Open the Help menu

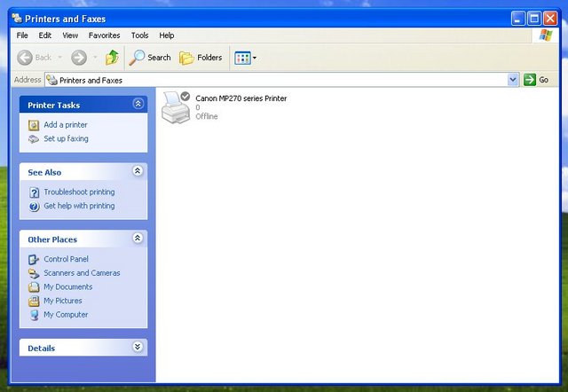coord(167,35)
